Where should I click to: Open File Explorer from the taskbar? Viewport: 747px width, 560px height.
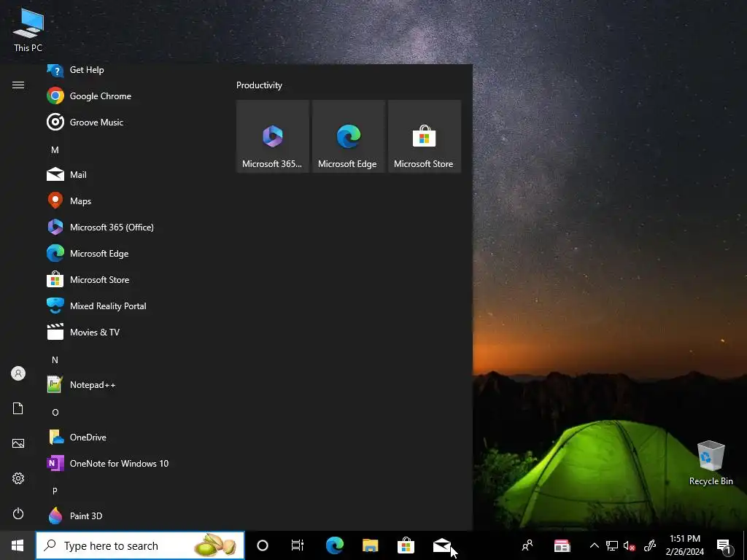[x=370, y=545]
